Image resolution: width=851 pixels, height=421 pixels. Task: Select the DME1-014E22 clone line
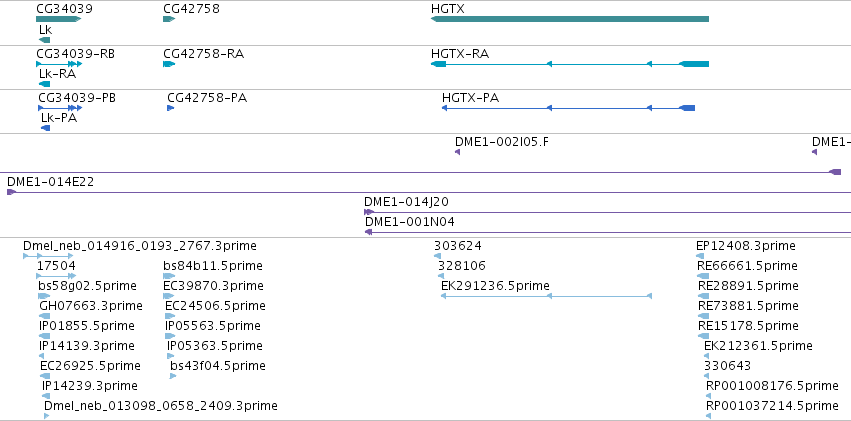point(429,192)
